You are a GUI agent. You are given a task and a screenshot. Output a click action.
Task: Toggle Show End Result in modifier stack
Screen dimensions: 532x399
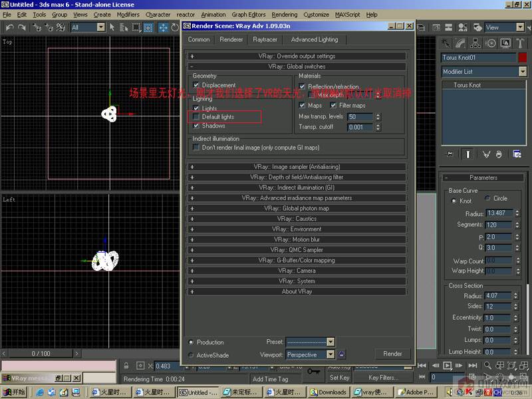tap(468, 154)
